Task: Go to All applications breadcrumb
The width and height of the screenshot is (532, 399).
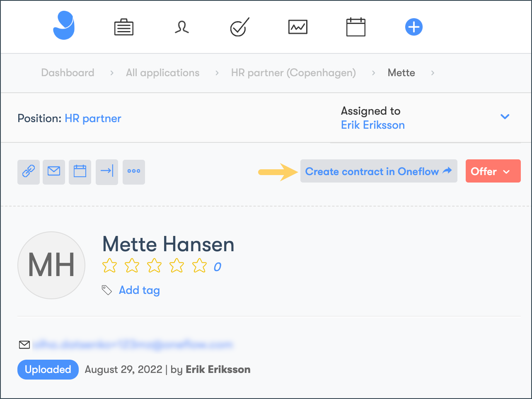Action: click(x=163, y=73)
